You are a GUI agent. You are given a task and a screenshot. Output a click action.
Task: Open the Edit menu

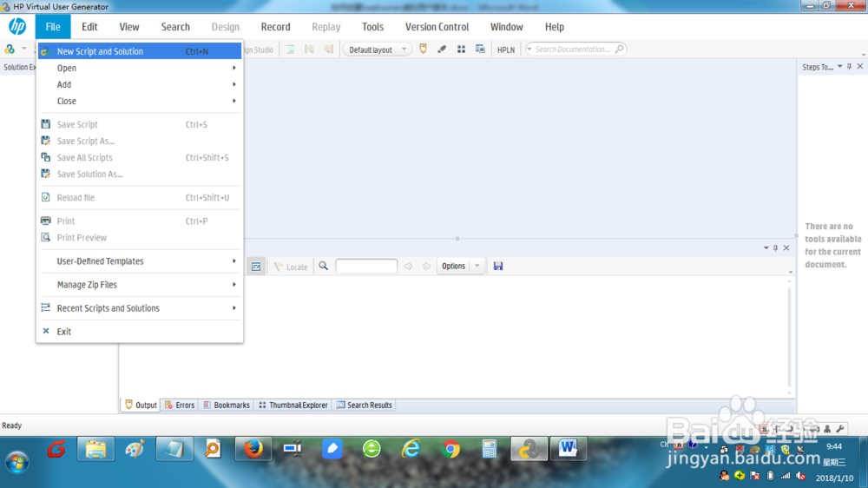89,27
